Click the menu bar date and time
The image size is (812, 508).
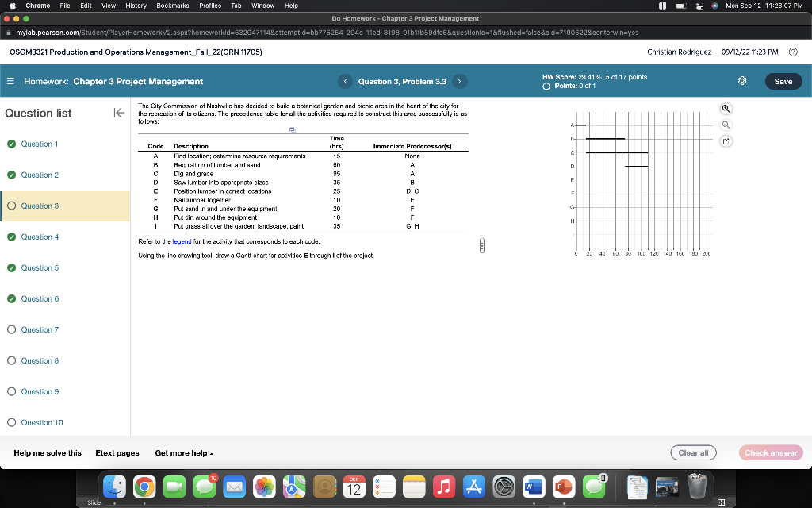pyautogui.click(x=764, y=6)
